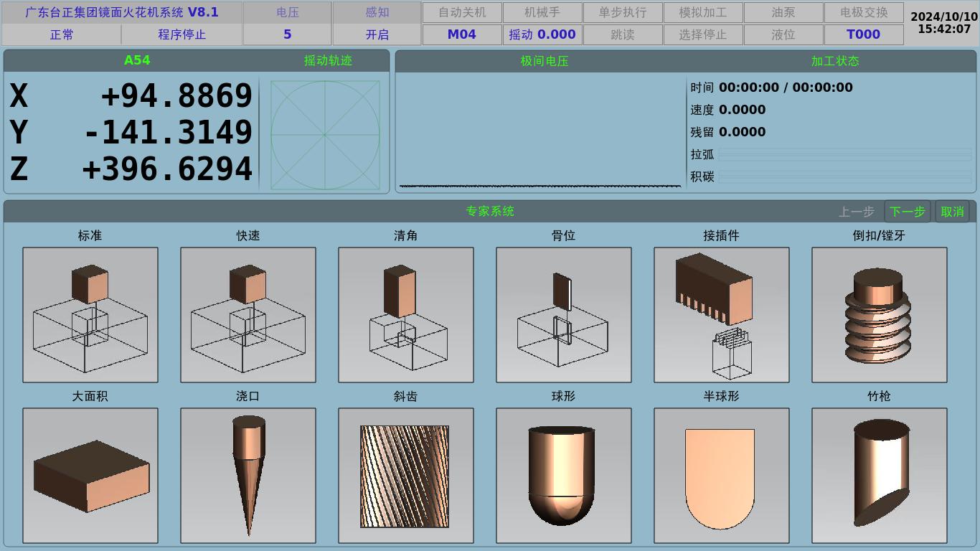Viewport: 980px width, 551px height.
Task: Pick the 竹枪 bamboo spear icon
Action: (880, 476)
